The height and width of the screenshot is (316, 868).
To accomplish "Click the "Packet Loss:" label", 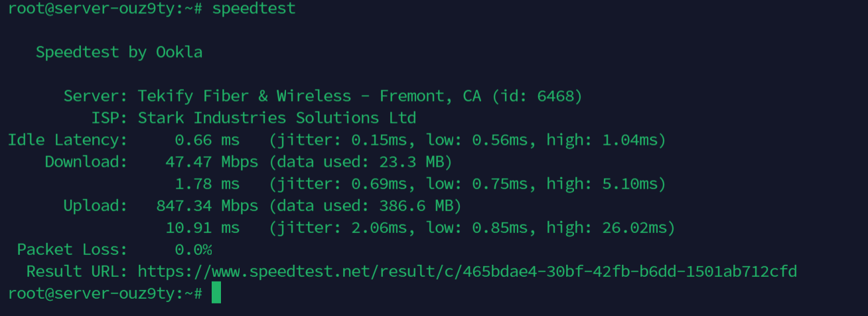I will coord(72,250).
